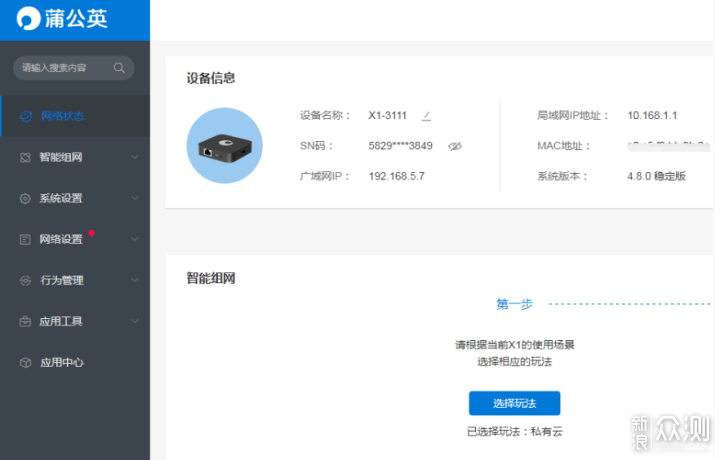The image size is (720, 460).
Task: Click the 已选择玩法：私有云 text
Action: pyautogui.click(x=514, y=432)
